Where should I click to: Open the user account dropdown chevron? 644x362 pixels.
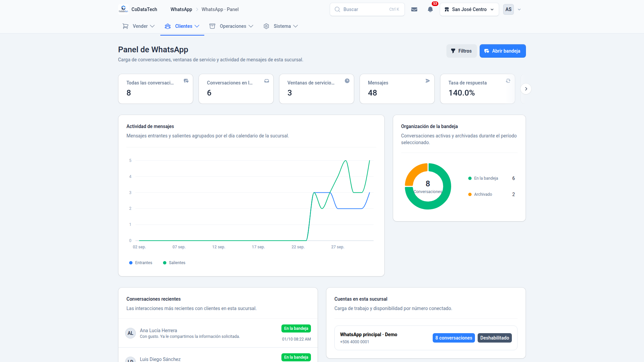[x=519, y=9]
